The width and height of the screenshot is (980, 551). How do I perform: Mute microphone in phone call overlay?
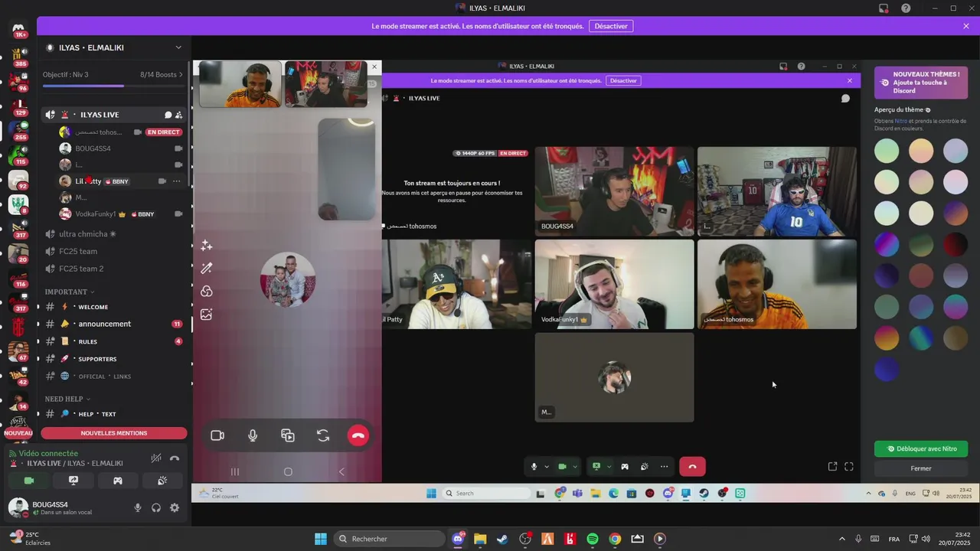pyautogui.click(x=253, y=435)
